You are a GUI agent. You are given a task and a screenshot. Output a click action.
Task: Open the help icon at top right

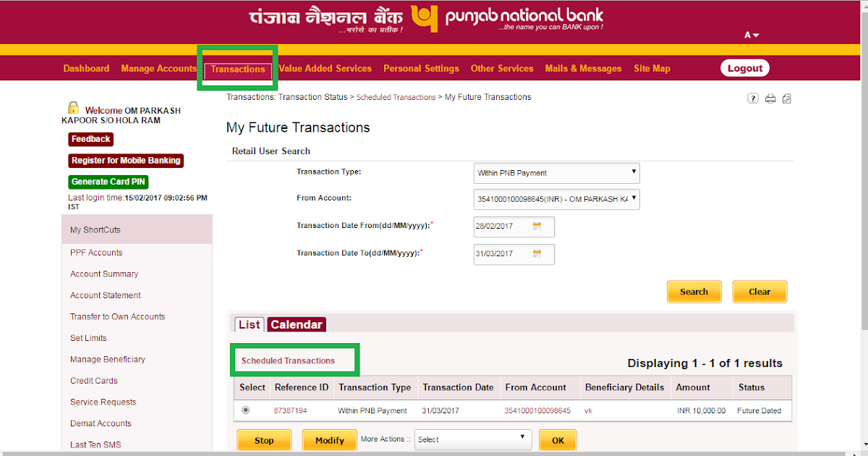click(x=752, y=98)
